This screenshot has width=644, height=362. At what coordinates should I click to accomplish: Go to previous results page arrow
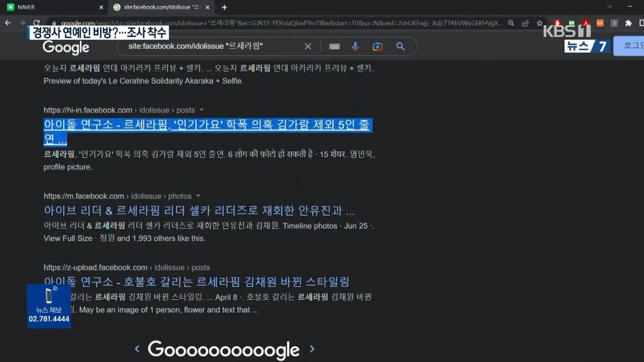coord(137,350)
